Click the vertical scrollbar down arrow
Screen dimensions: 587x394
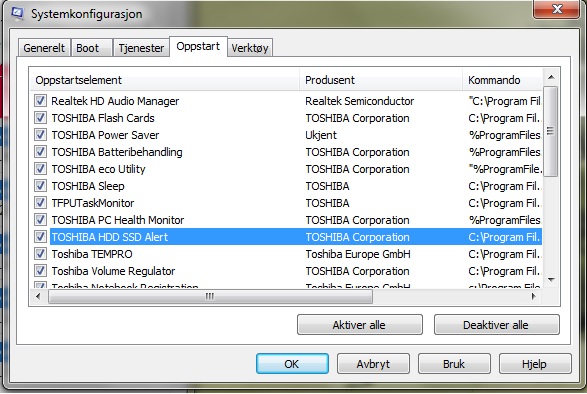pyautogui.click(x=551, y=279)
